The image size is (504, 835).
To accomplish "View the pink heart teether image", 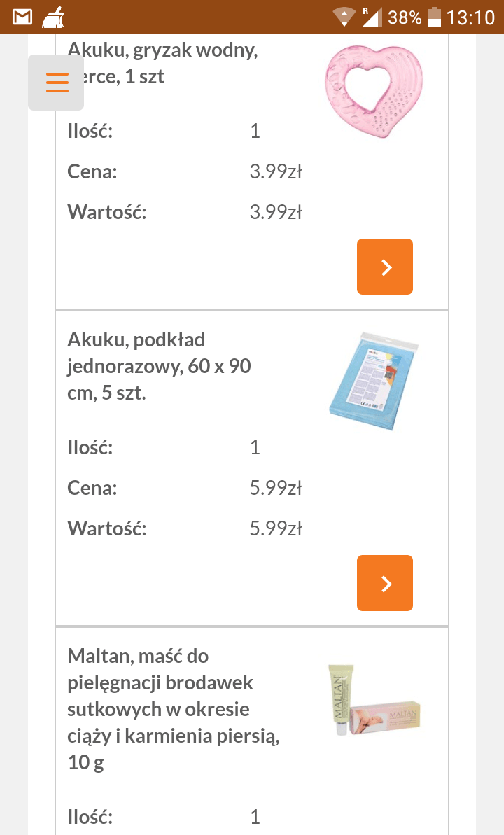I will pos(374,93).
